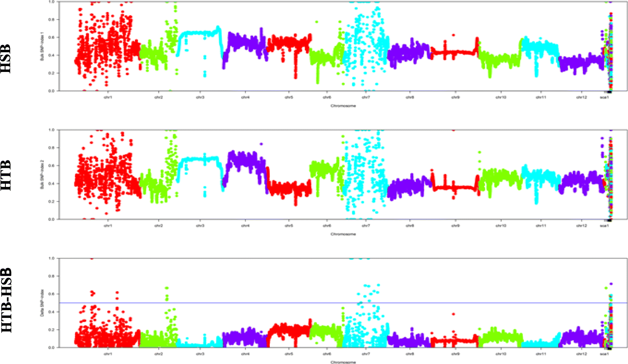The height and width of the screenshot is (364, 628).
Task: Click chr8 label under the HTB plot
Action: pyautogui.click(x=410, y=226)
